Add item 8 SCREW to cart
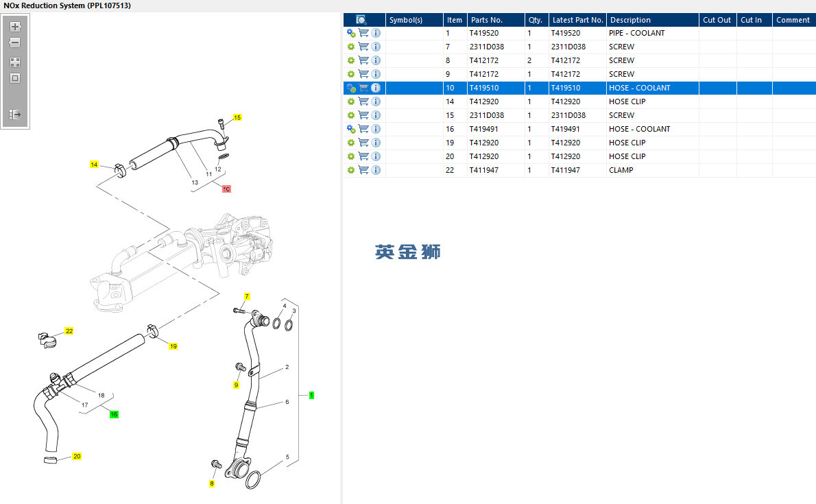816x504 pixels. (x=363, y=60)
